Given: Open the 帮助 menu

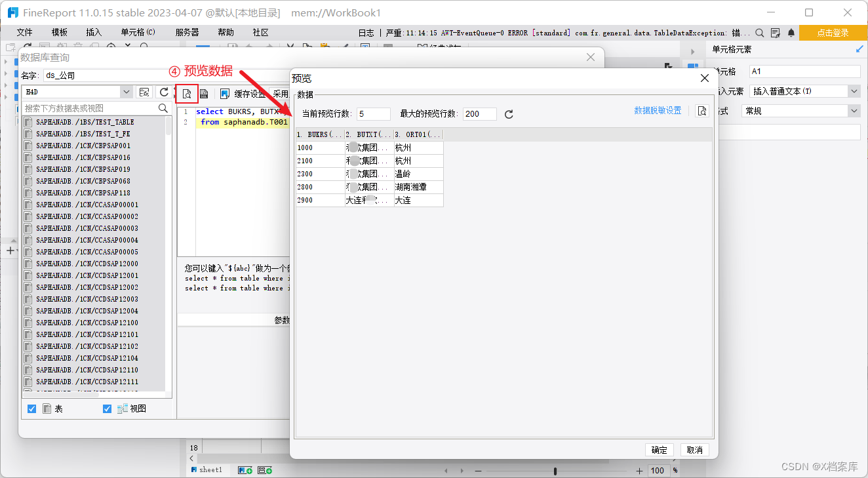Looking at the screenshot, I should [x=226, y=32].
